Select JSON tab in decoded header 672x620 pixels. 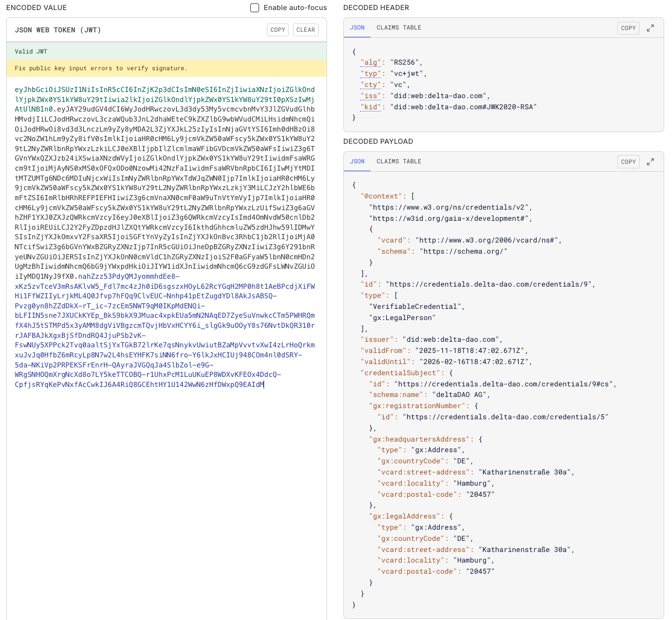click(357, 28)
